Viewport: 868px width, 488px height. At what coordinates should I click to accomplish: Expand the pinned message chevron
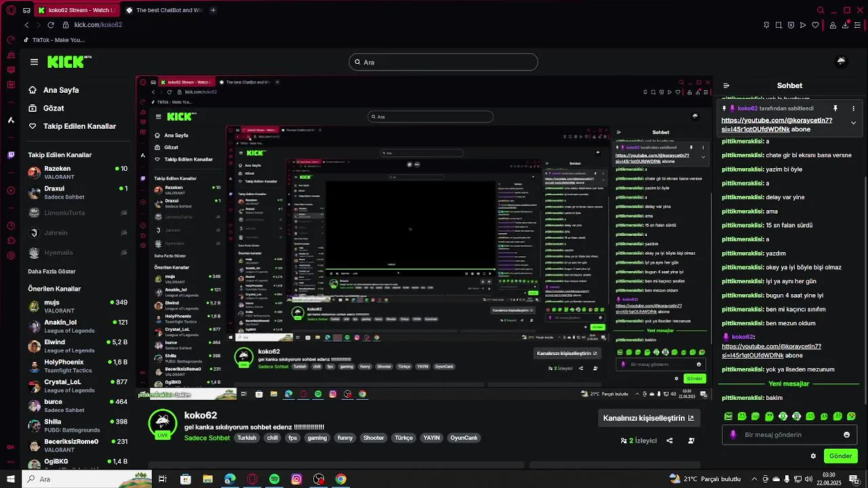[x=853, y=123]
